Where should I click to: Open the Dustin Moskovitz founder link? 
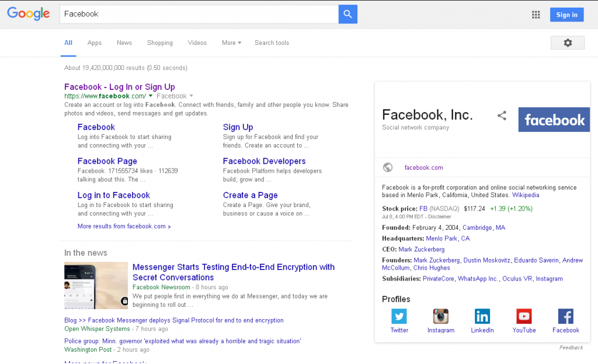[x=486, y=260]
